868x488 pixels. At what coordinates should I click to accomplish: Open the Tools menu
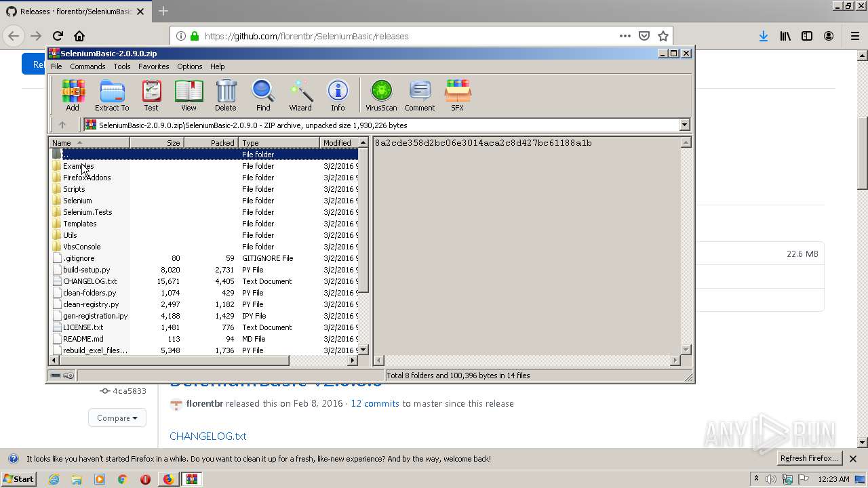point(122,66)
